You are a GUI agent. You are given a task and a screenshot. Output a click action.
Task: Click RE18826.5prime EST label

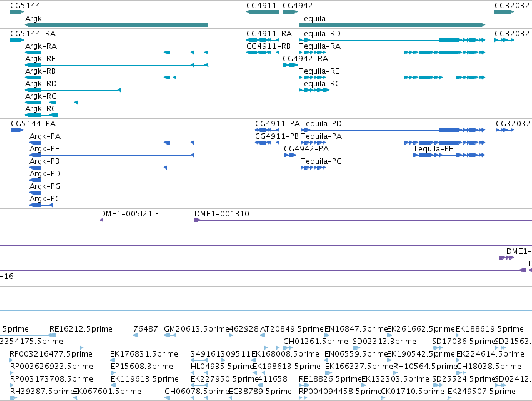(x=331, y=379)
